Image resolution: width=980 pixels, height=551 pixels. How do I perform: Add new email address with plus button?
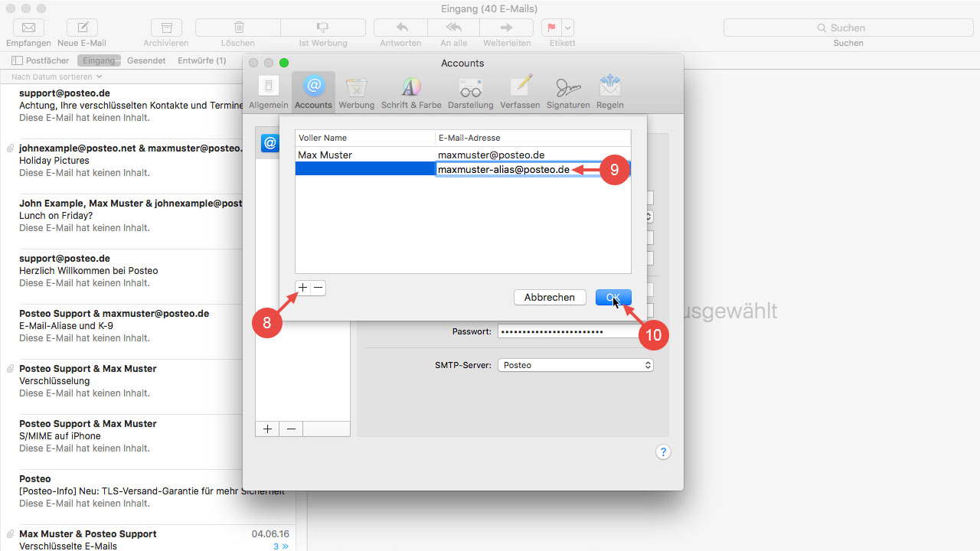(302, 288)
